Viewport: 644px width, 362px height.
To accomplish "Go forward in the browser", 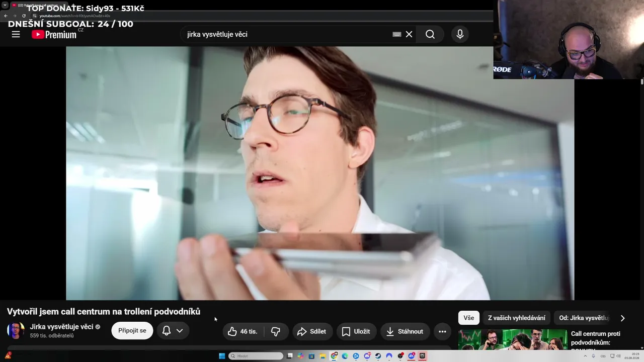I will 15,16.
